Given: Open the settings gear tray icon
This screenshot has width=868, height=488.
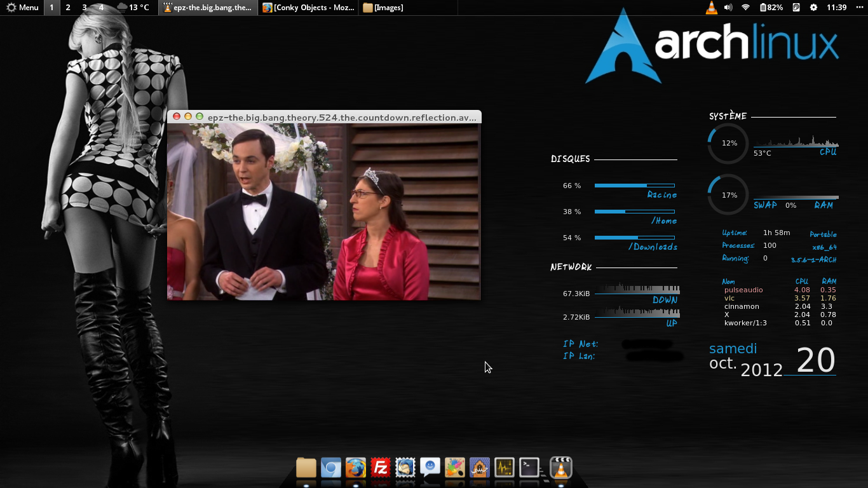Looking at the screenshot, I should tap(813, 8).
